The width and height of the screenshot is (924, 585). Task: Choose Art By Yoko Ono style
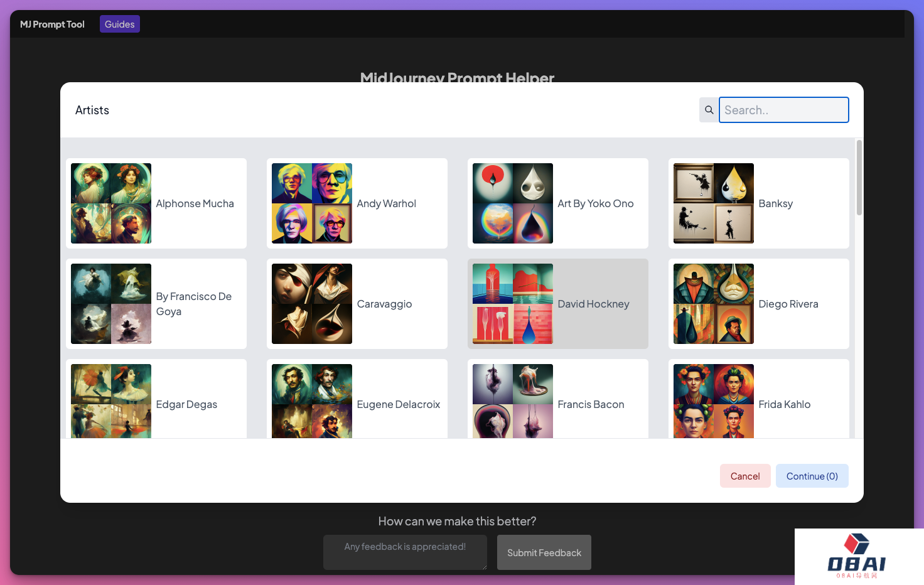click(557, 203)
